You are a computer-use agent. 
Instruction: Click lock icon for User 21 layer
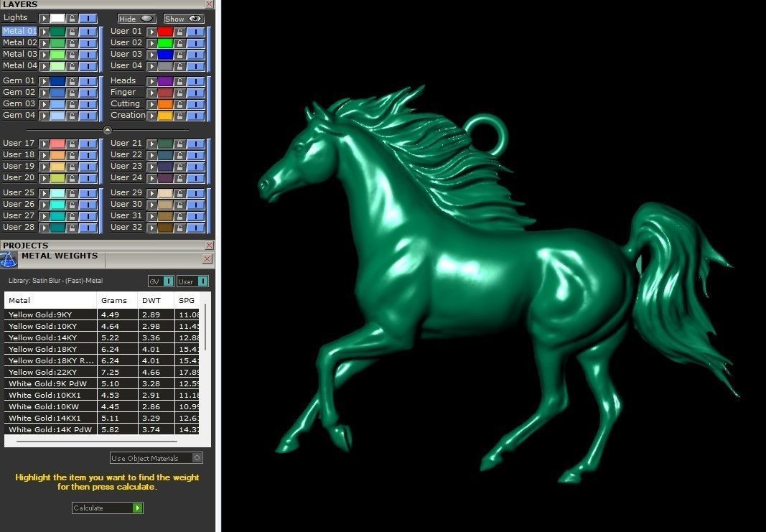pos(179,144)
